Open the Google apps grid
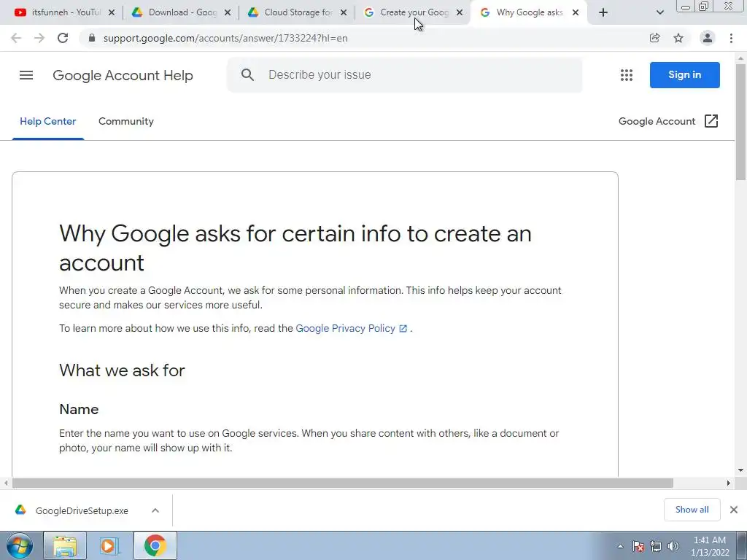Image resolution: width=747 pixels, height=560 pixels. click(627, 75)
